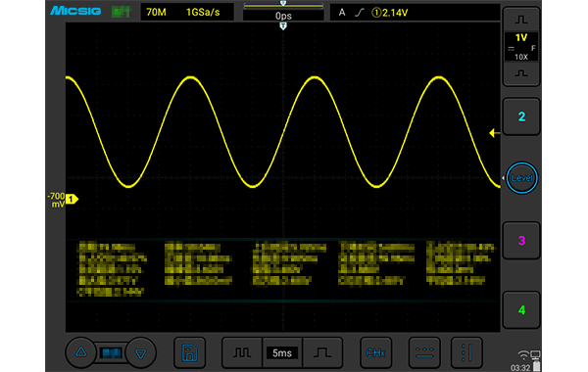Open the 1GSa/s sample rate readout
Image resolution: width=588 pixels, height=372 pixels.
pos(203,13)
